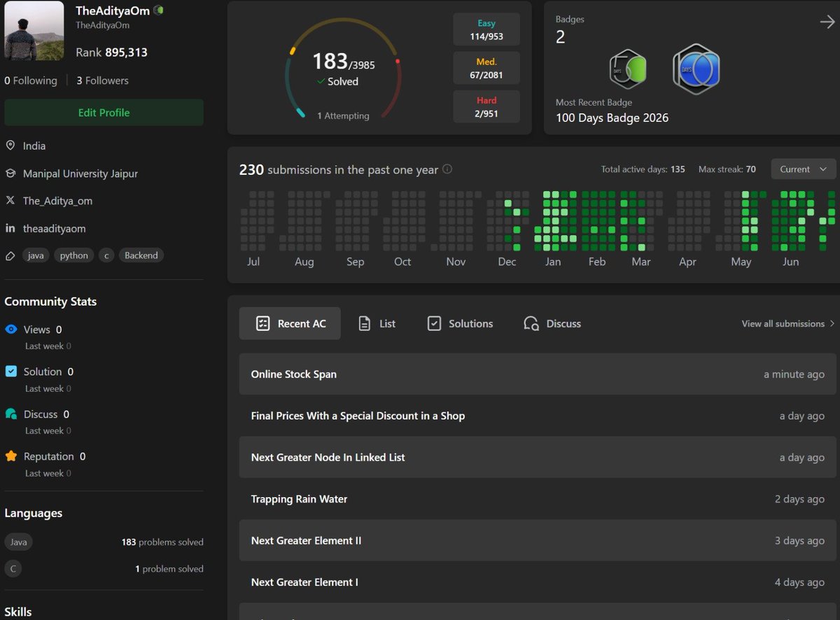Click the Rank 895,313 text
This screenshot has width=840, height=620.
111,52
